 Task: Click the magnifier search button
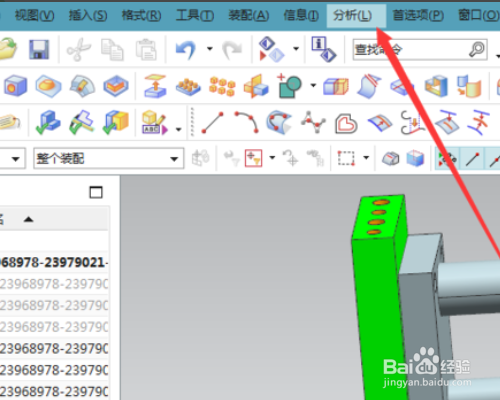pos(477,50)
